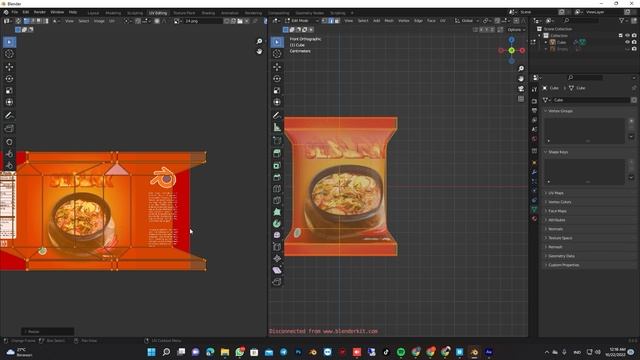The height and width of the screenshot is (360, 640).
Task: Select the Knife tool
Action: (x=277, y=200)
